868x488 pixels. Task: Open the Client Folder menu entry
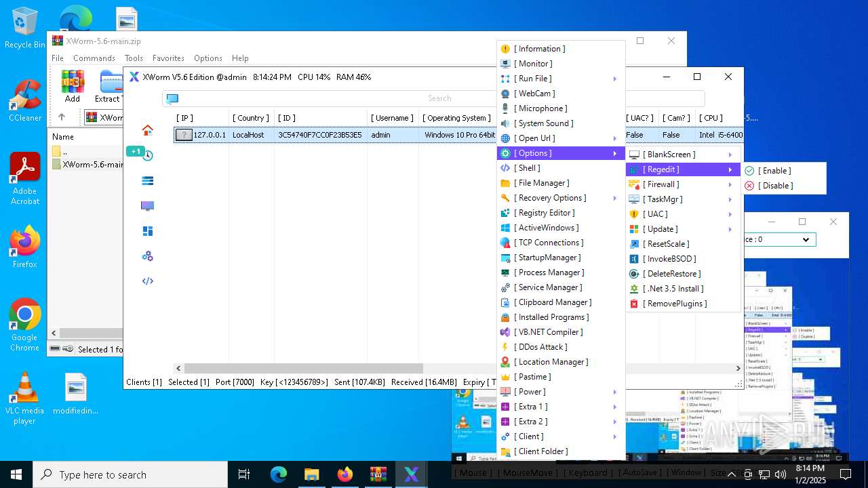tap(561, 451)
